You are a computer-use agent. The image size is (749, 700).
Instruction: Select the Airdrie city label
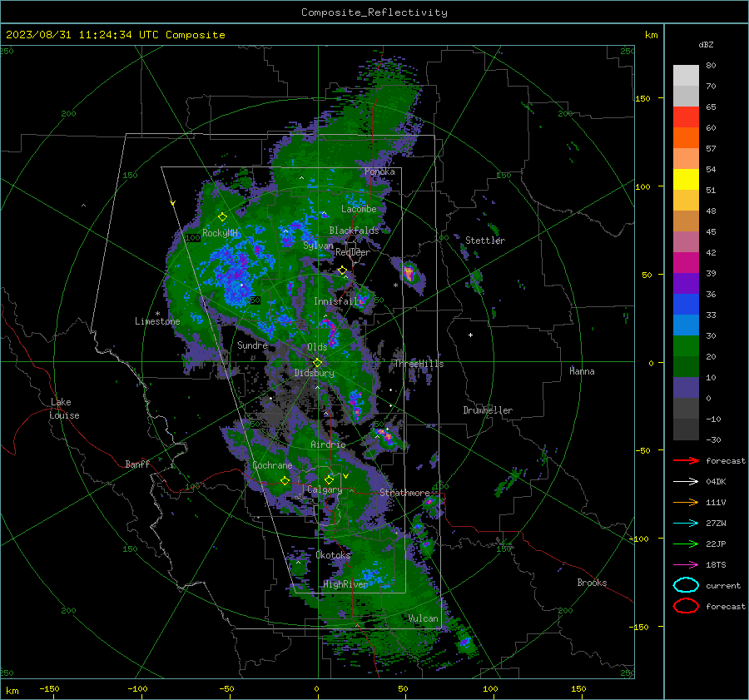pyautogui.click(x=328, y=444)
